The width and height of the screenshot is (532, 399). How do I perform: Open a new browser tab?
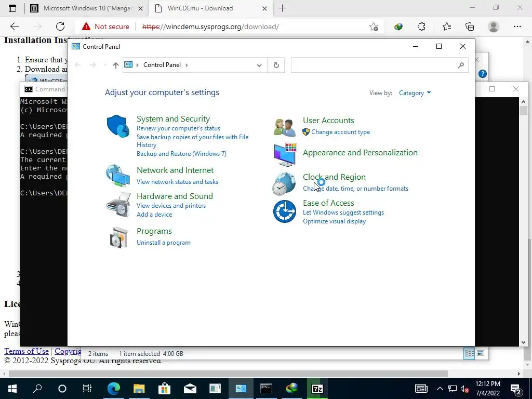click(282, 8)
